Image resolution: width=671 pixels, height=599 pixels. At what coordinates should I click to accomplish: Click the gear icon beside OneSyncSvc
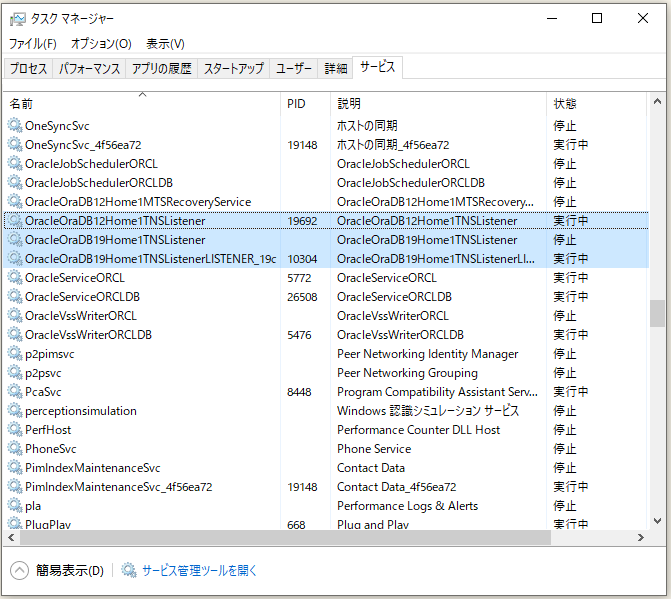(15, 125)
